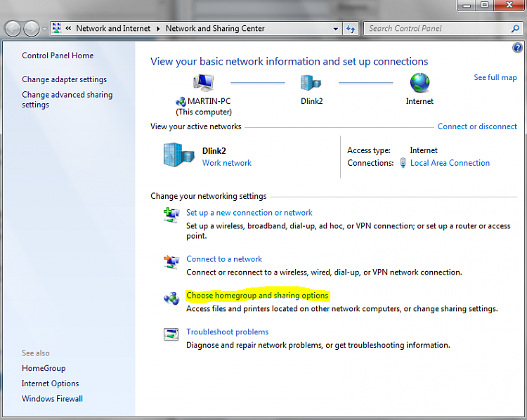Viewport: 527px width, 420px height.
Task: Open Change adapter settings
Action: (64, 79)
